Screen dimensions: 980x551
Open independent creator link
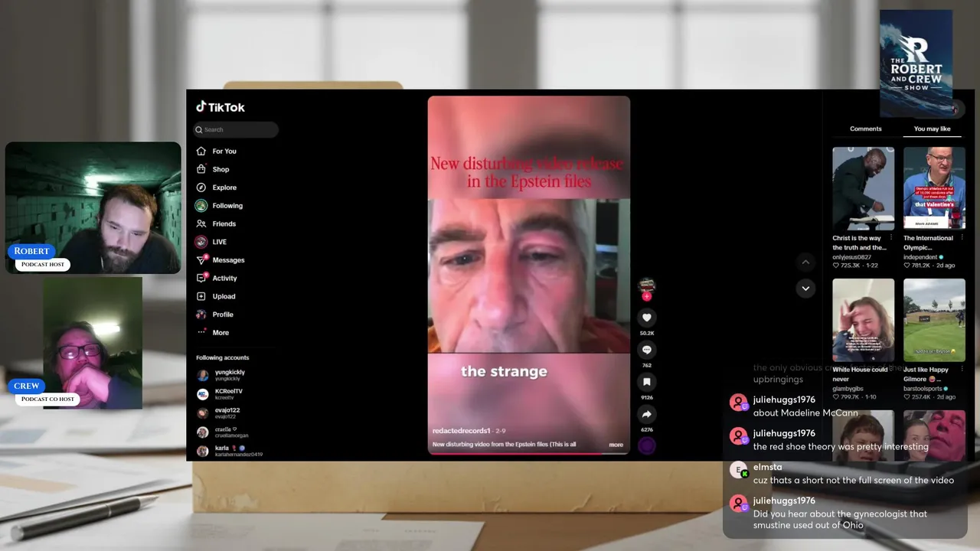(920, 257)
